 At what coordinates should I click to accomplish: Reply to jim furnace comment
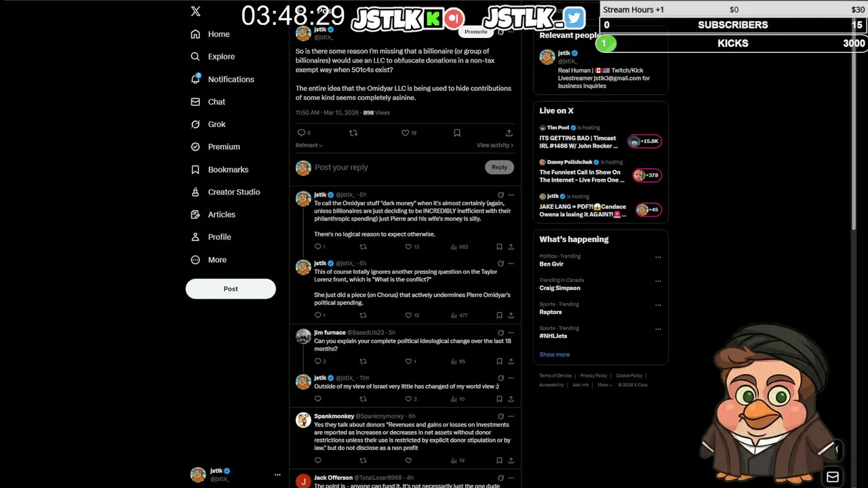tap(318, 361)
